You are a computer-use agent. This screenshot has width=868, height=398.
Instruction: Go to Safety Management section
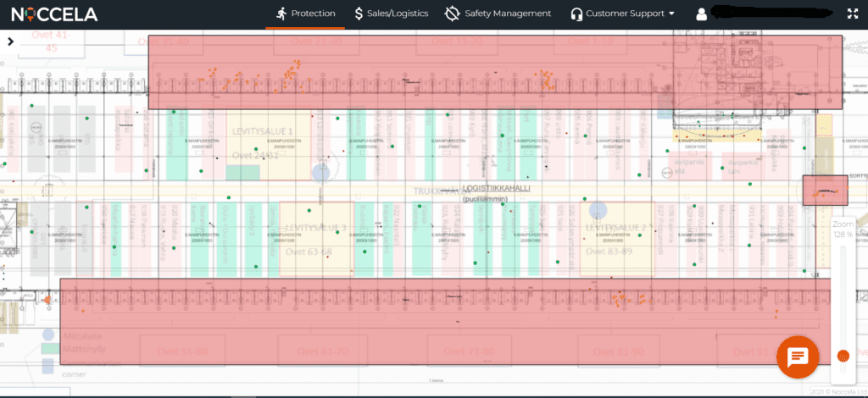coord(498,14)
